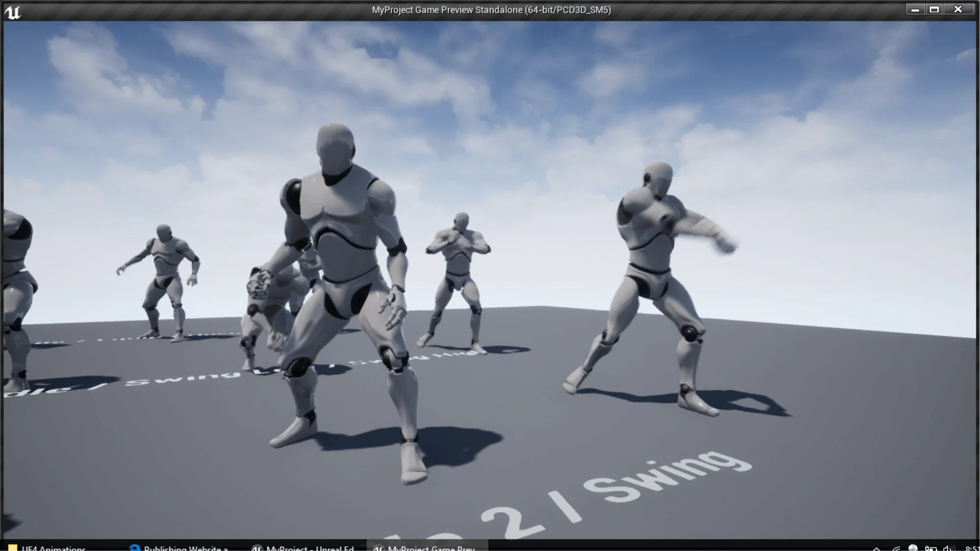980x551 pixels.
Task: Open the Wi-Fi network tray icon
Action: [896, 548]
